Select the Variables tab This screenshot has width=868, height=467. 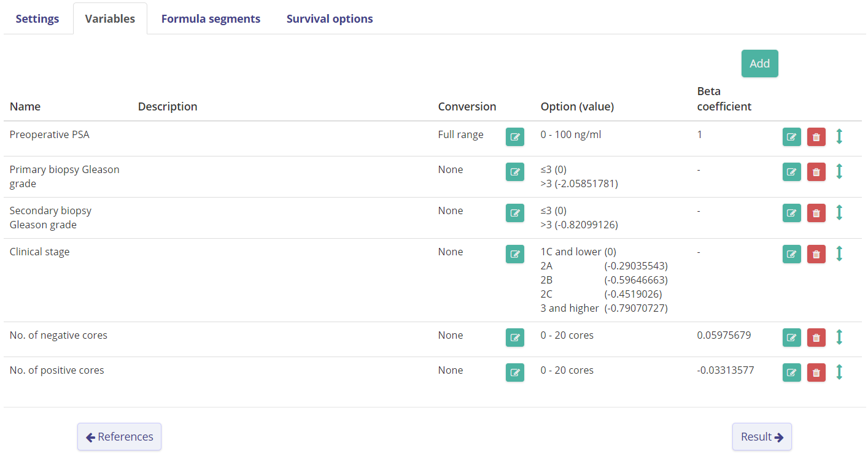click(110, 18)
